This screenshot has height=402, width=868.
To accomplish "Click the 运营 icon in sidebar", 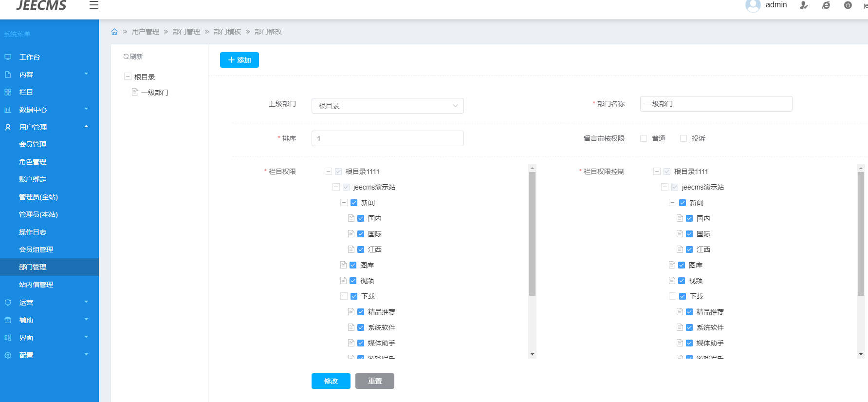I will point(8,303).
